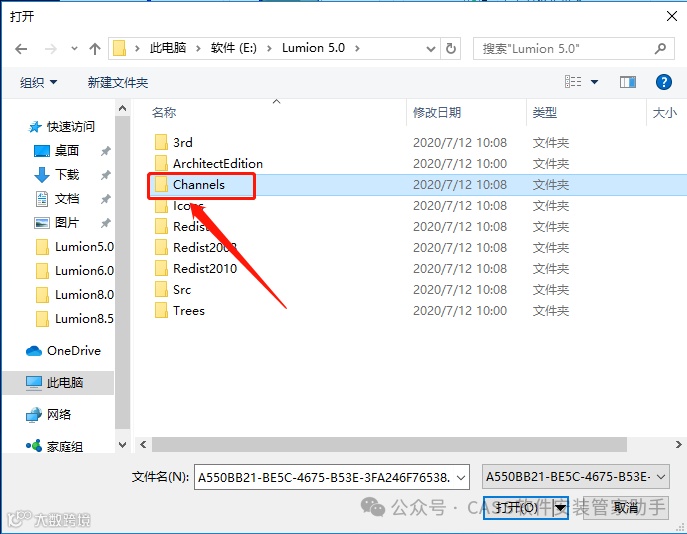Open 网络 in the navigation pane
The height and width of the screenshot is (534, 687).
click(x=59, y=414)
